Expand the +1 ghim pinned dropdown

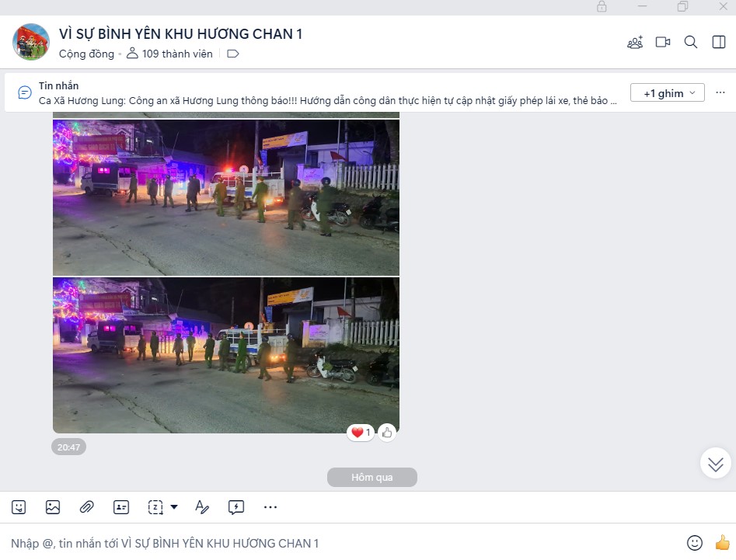(x=667, y=93)
